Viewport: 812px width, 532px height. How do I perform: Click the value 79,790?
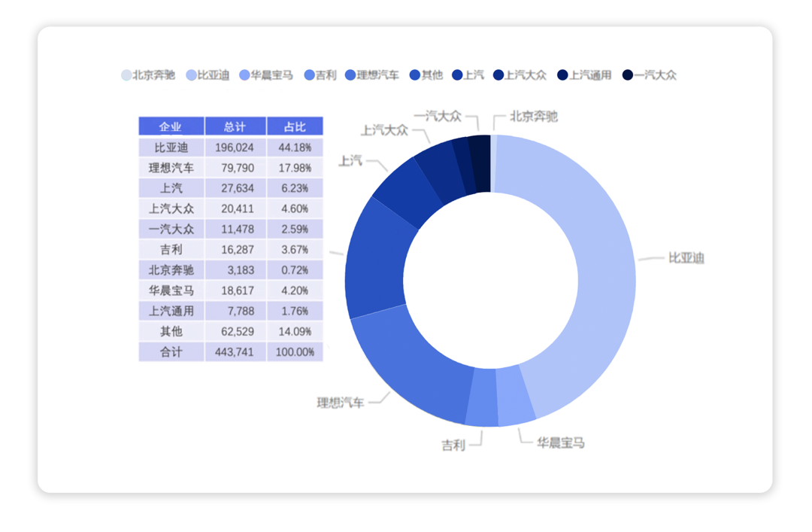[235, 168]
